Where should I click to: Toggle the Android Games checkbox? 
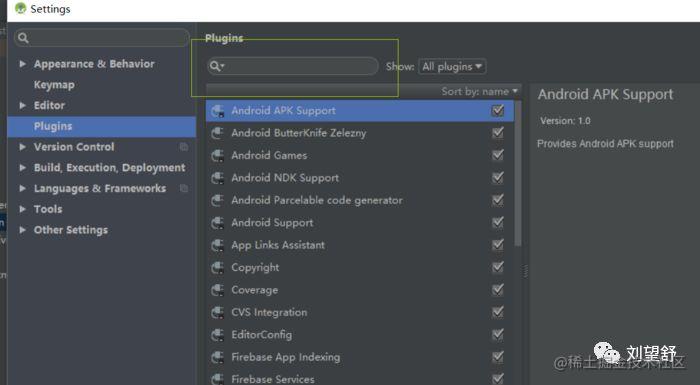(x=497, y=155)
